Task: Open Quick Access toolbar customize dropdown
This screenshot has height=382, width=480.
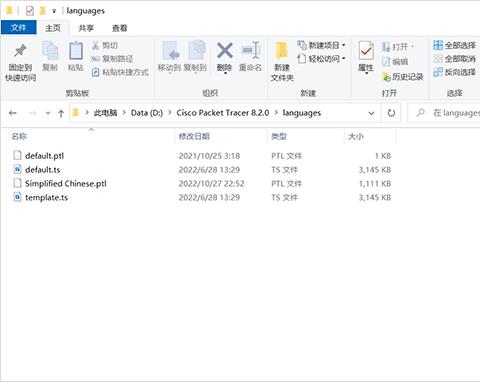Action: click(54, 11)
